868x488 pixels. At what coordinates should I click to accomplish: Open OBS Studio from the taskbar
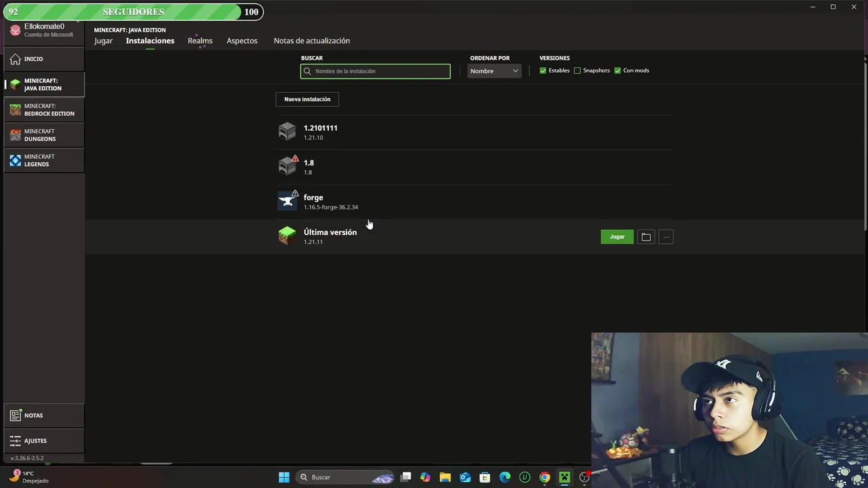coord(584,477)
